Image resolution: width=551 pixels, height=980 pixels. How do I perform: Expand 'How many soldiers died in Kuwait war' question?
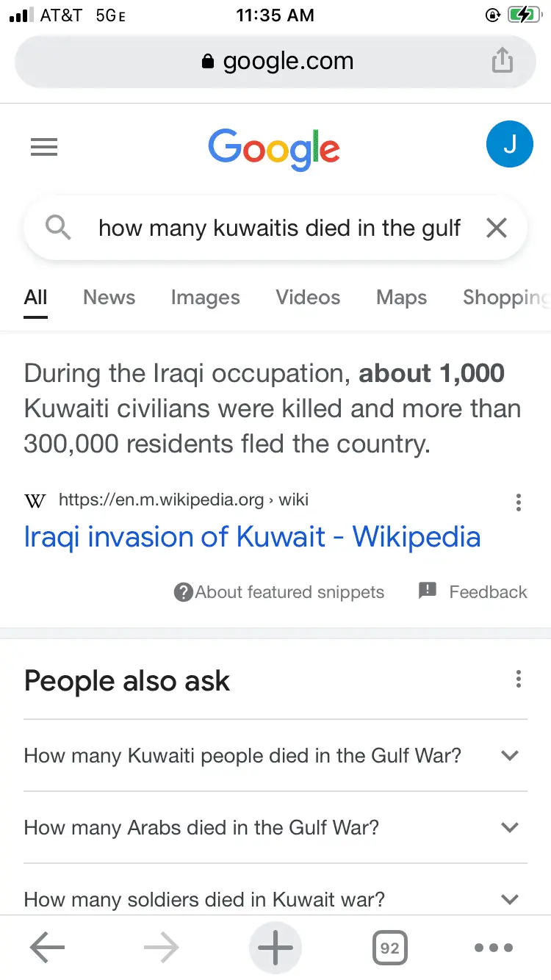pos(509,898)
